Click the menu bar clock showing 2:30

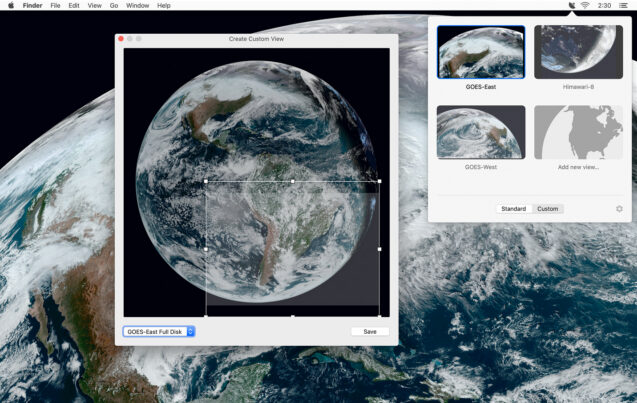(604, 6)
